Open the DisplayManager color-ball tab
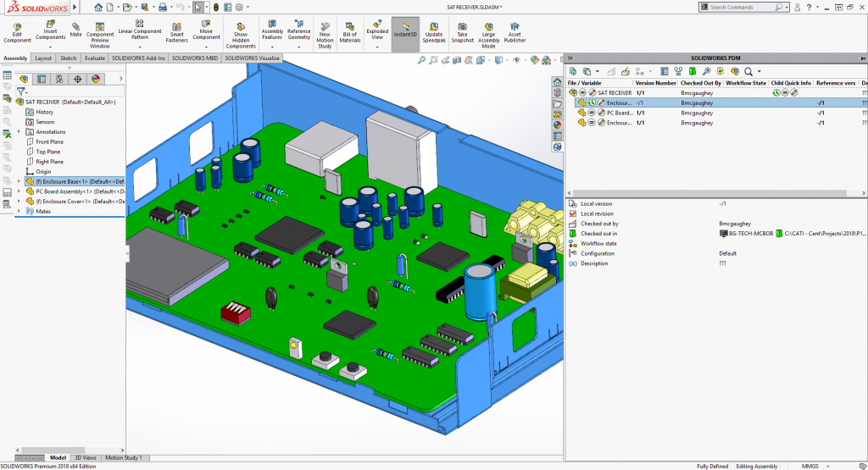 [x=96, y=79]
